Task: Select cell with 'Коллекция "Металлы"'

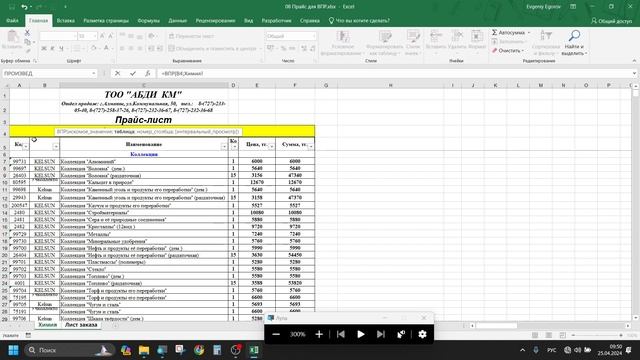Action: [x=144, y=234]
